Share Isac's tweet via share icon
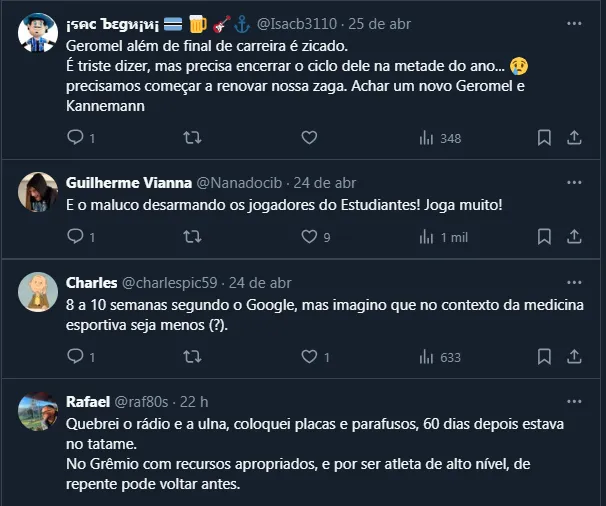This screenshot has height=506, width=606. pos(574,138)
